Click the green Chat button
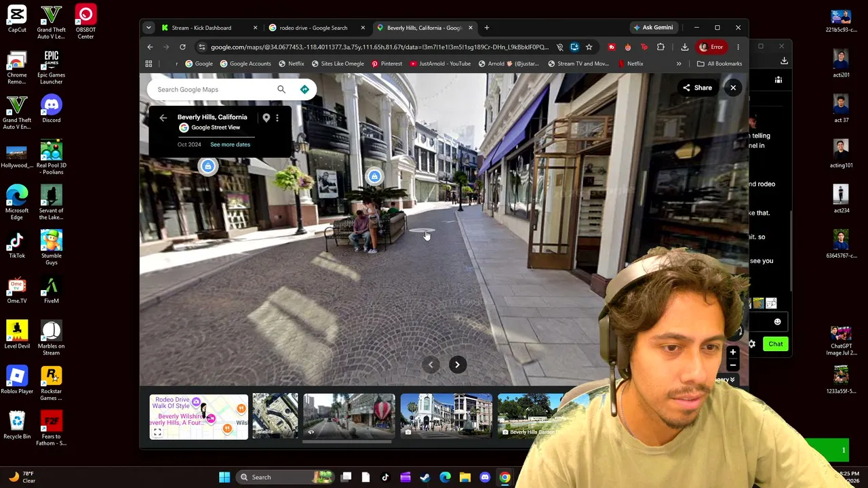The image size is (868, 488). (x=775, y=344)
